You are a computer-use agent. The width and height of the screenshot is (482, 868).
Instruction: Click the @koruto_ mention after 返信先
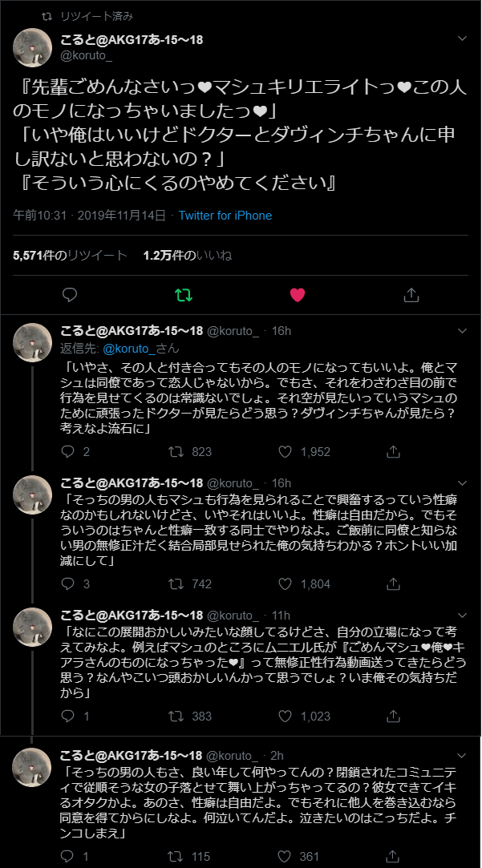127,348
